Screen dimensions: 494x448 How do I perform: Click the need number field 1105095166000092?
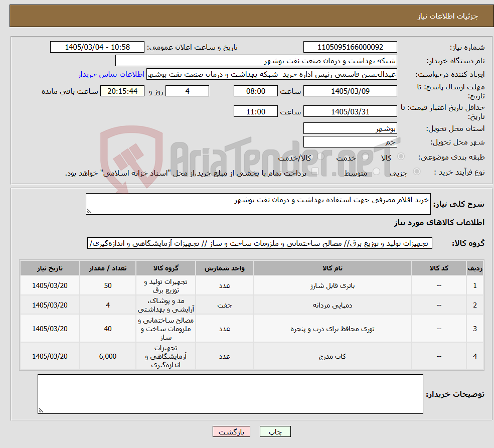tap(350, 47)
